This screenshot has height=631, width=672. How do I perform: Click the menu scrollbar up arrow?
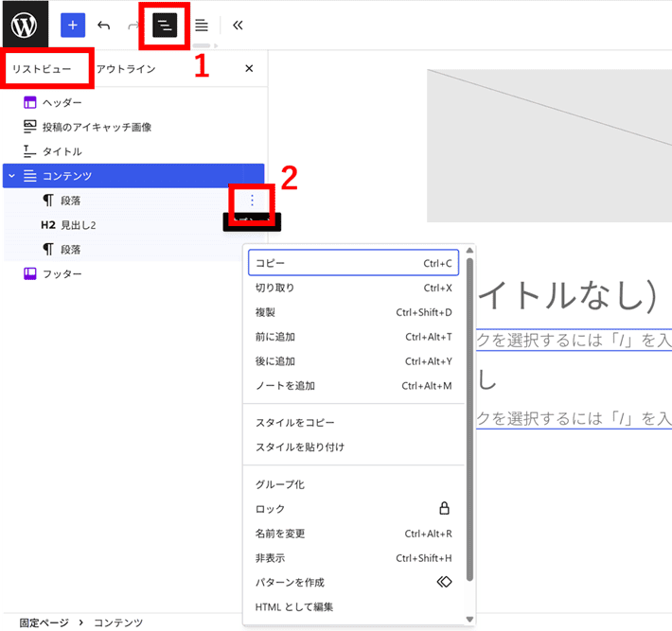pos(469,250)
